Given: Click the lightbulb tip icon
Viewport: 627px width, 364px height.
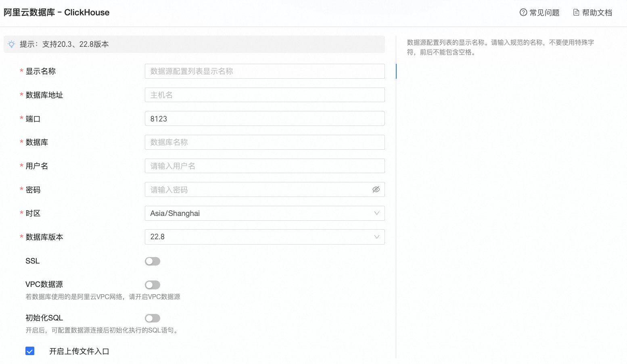Looking at the screenshot, I should pyautogui.click(x=12, y=44).
